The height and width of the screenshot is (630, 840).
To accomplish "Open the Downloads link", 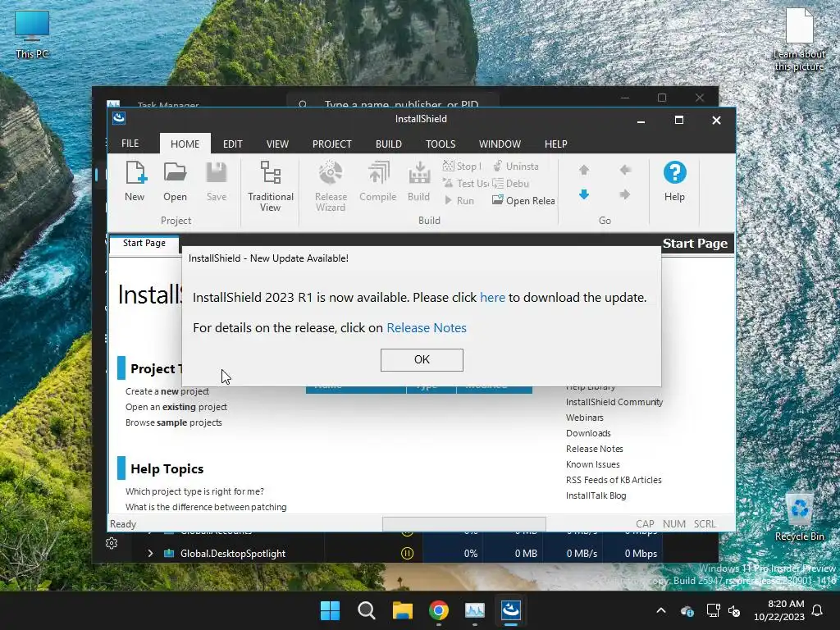I will [x=588, y=433].
